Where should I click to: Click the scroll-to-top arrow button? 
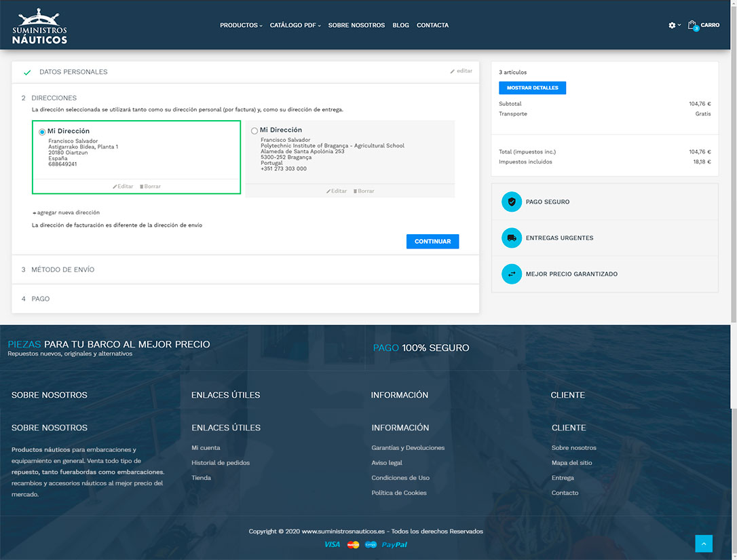click(x=704, y=543)
